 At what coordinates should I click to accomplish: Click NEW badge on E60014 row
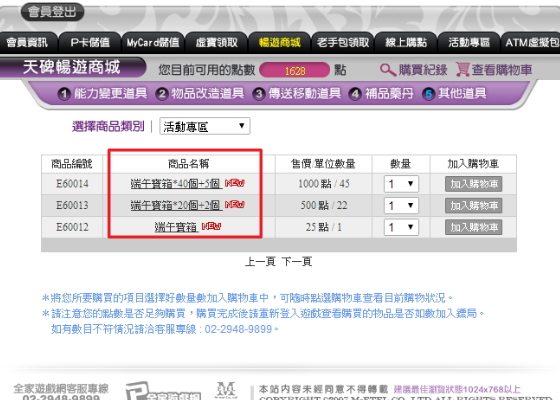pyautogui.click(x=235, y=183)
